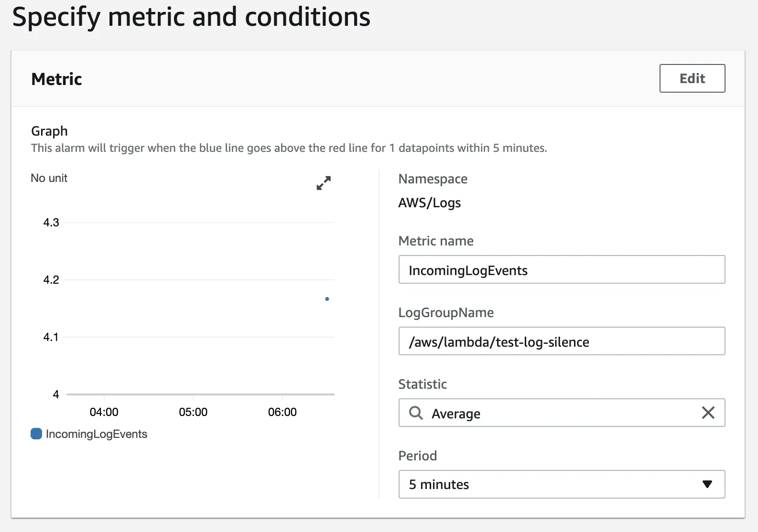758x532 pixels.
Task: Click the Specify metric and conditions title
Action: pos(191,17)
